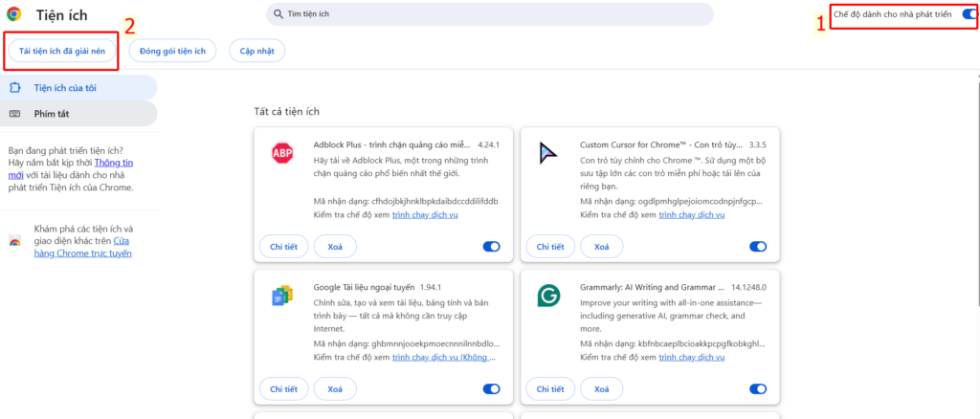Turn off Chế độ dành cho nhà phát triển

point(969,14)
